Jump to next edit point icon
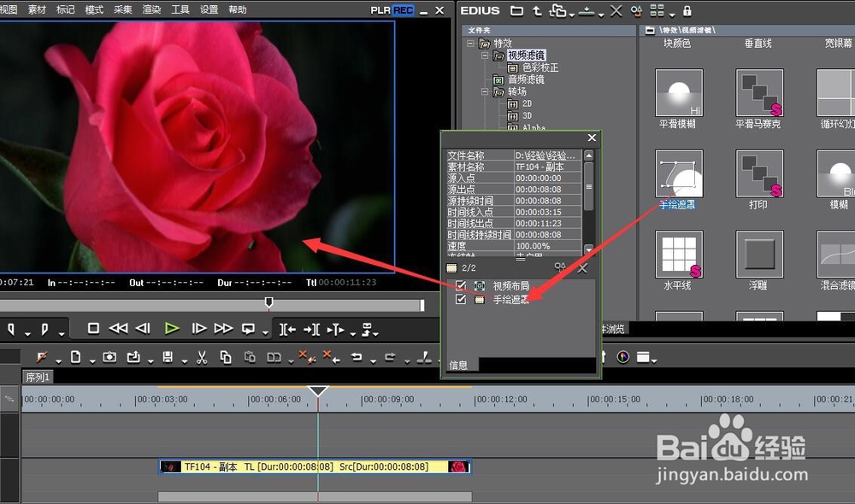 311,329
